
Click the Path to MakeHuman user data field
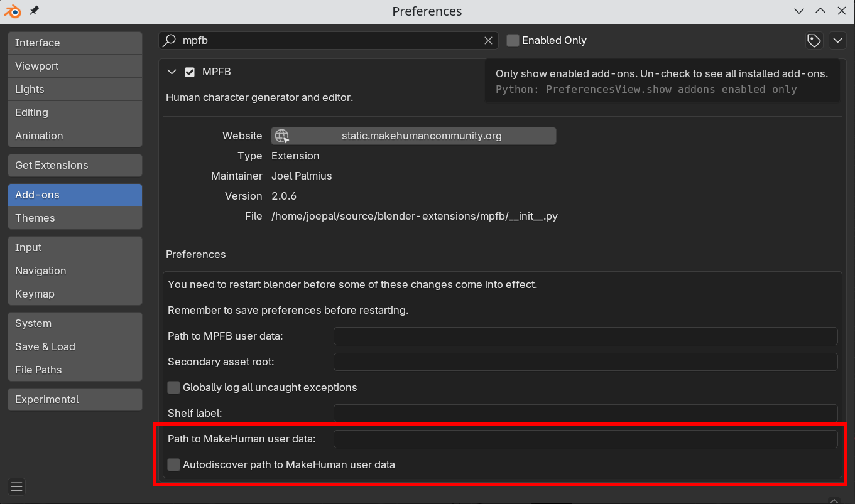(585, 439)
